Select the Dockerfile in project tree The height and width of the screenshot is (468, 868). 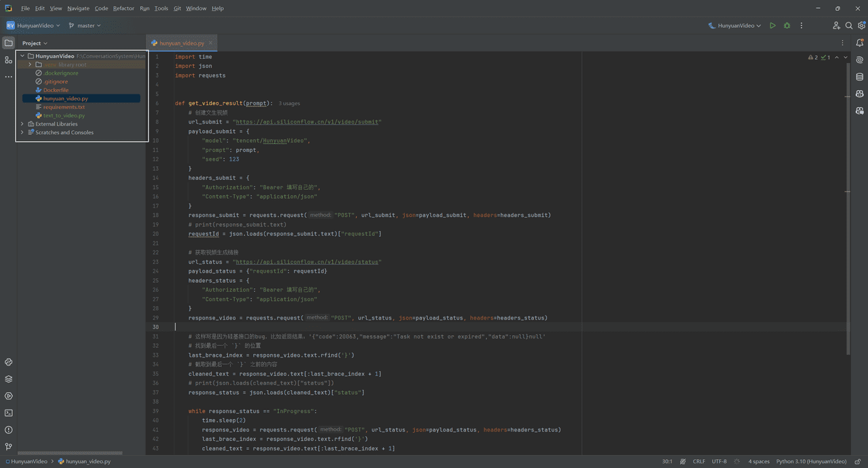coord(56,90)
